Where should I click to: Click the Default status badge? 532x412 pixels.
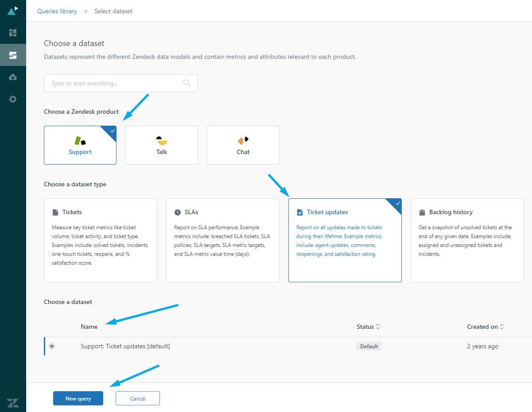click(x=369, y=346)
